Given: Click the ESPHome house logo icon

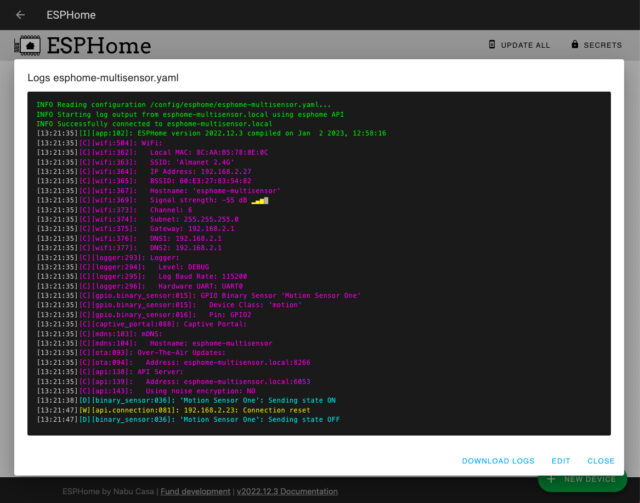Looking at the screenshot, I should point(27,45).
